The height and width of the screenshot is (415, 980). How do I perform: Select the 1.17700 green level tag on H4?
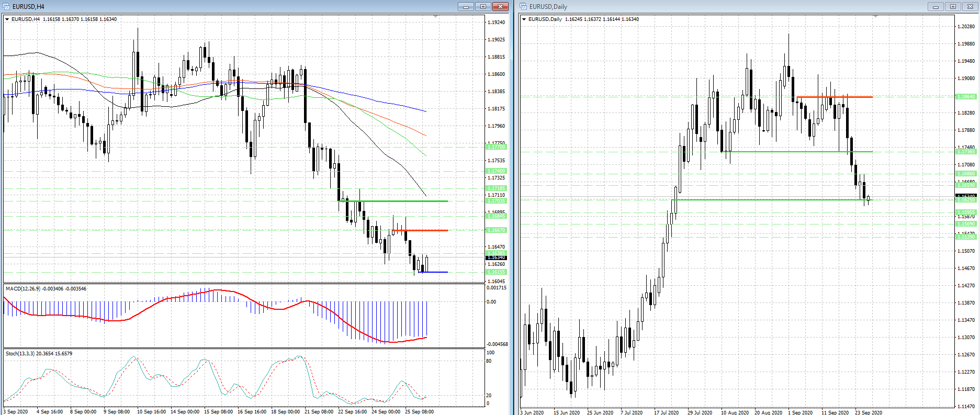[x=497, y=147]
